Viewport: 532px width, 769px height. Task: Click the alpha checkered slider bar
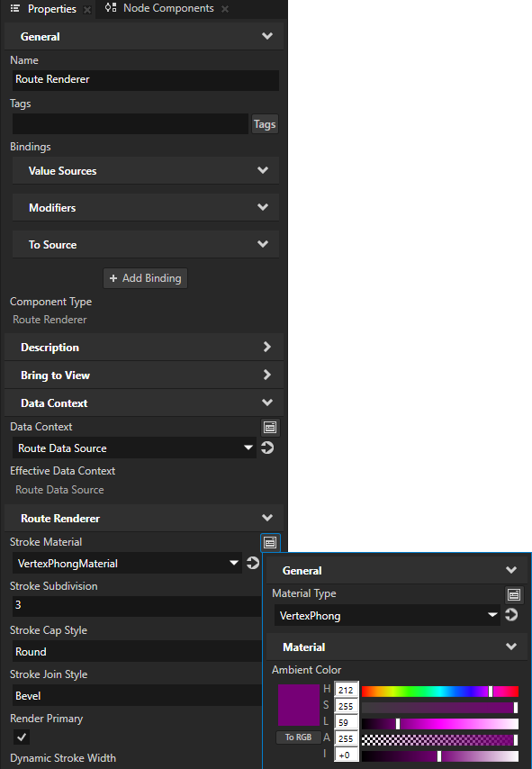[440, 740]
